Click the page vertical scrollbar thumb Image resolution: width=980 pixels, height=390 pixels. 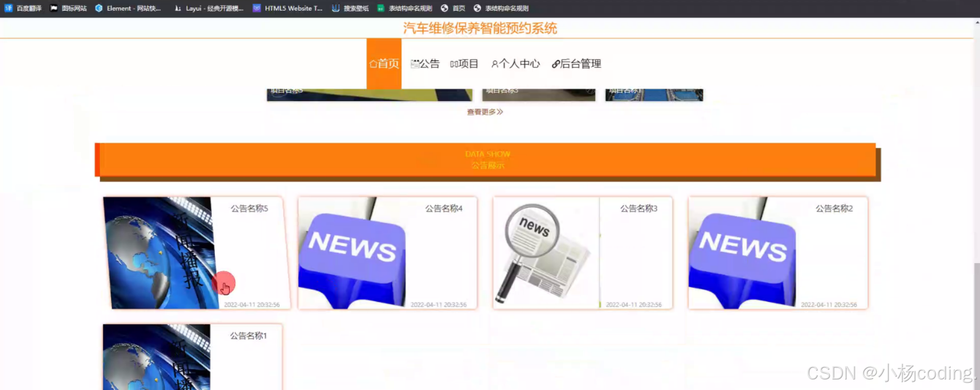pyautogui.click(x=977, y=326)
